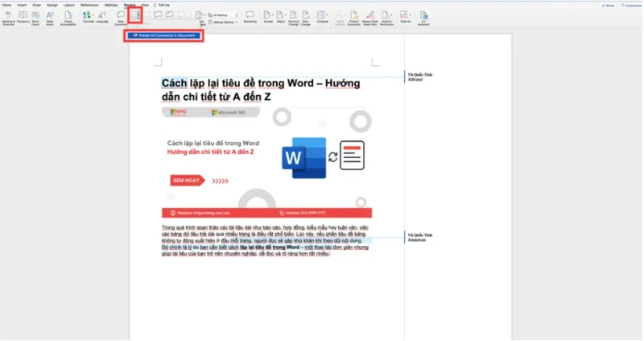Select the Word banner image in document
Screen dimensions: 644x341
tap(266, 162)
